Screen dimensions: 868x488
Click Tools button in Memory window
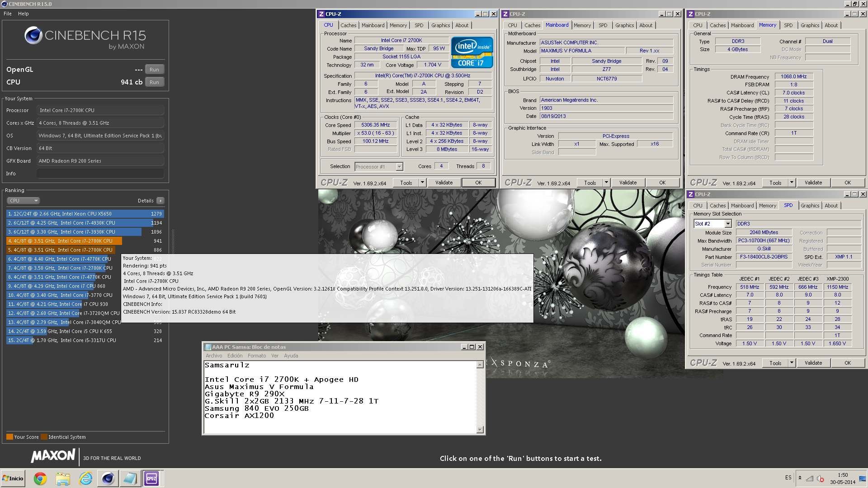pyautogui.click(x=775, y=183)
